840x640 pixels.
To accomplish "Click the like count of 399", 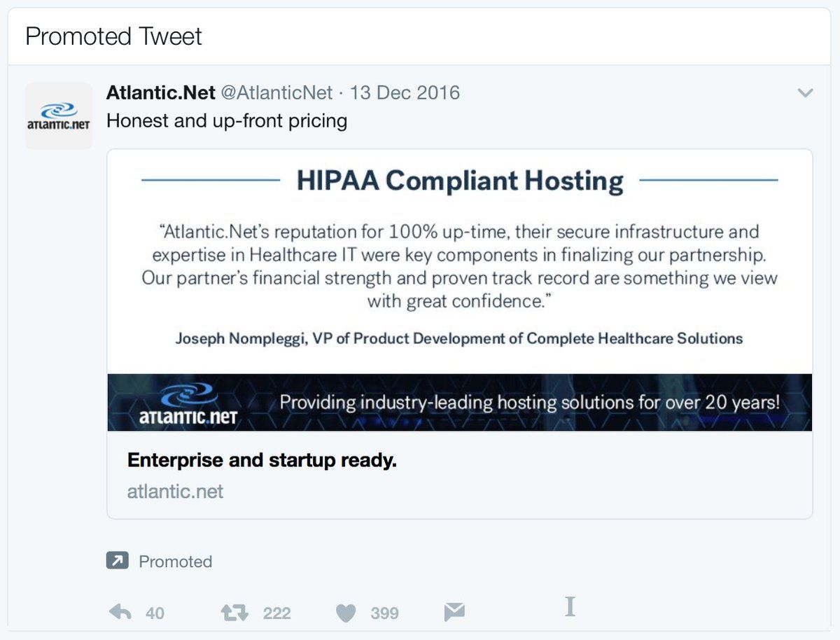I will coord(384,613).
